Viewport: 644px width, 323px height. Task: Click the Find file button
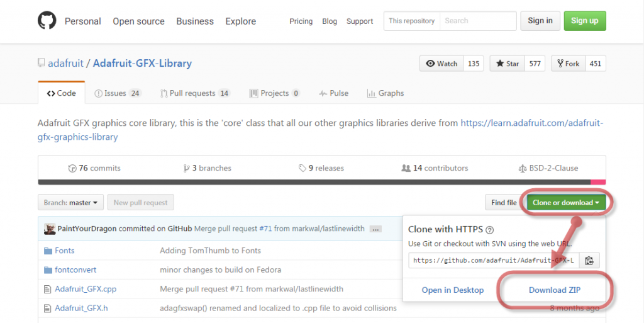(x=504, y=203)
